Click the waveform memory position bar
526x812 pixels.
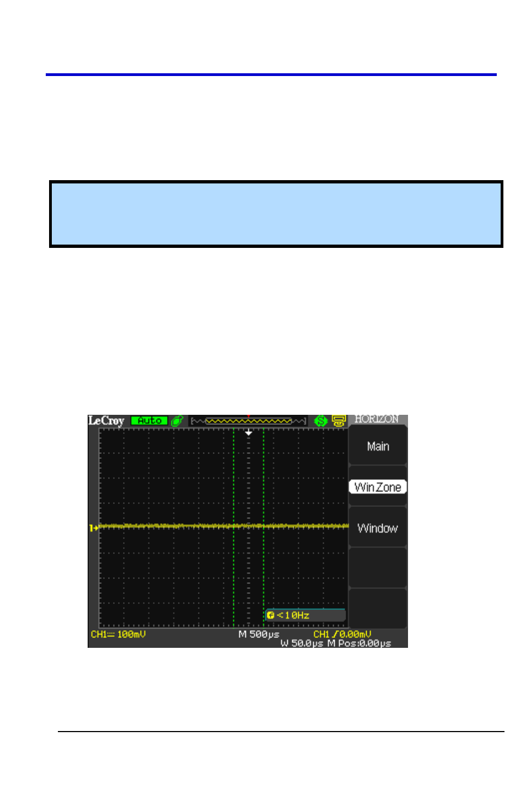pos(249,421)
